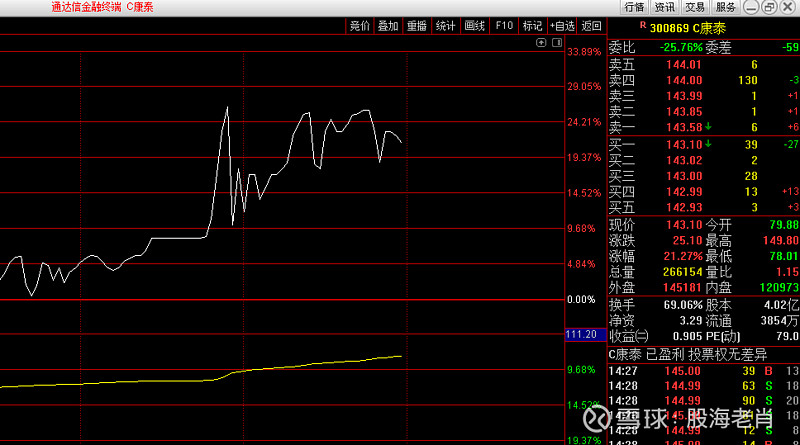Open the 资讯 news menu
Image resolution: width=800 pixels, height=445 pixels.
664,7
